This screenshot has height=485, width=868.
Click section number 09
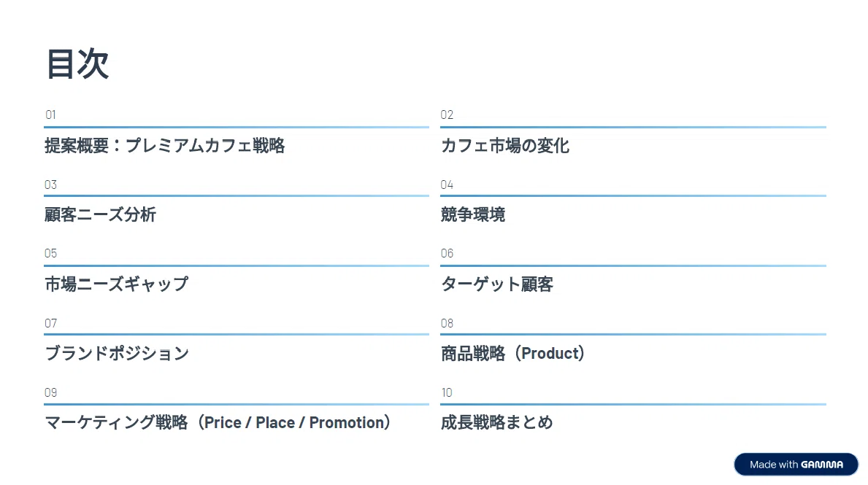[50, 392]
